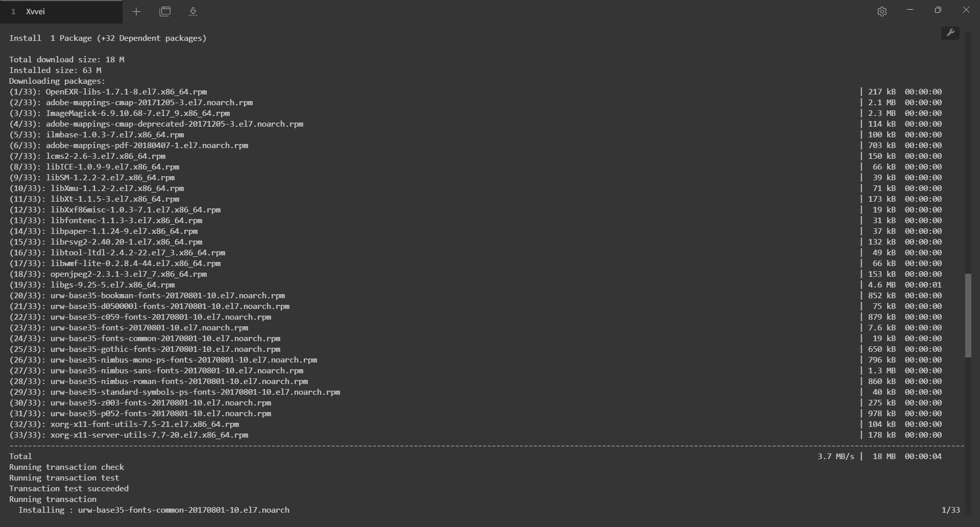Image resolution: width=980 pixels, height=527 pixels.
Task: Click the 'Installing : urw-base35-fonts-common' line
Action: [x=154, y=510]
